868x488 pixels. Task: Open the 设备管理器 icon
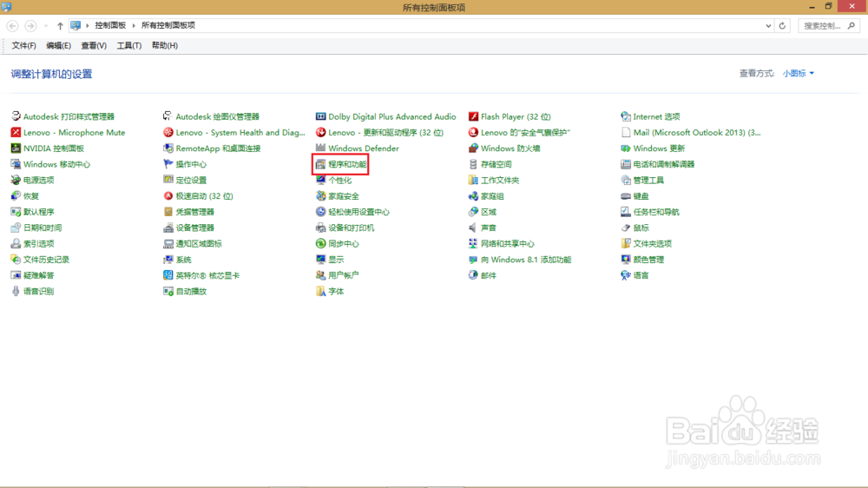point(168,228)
